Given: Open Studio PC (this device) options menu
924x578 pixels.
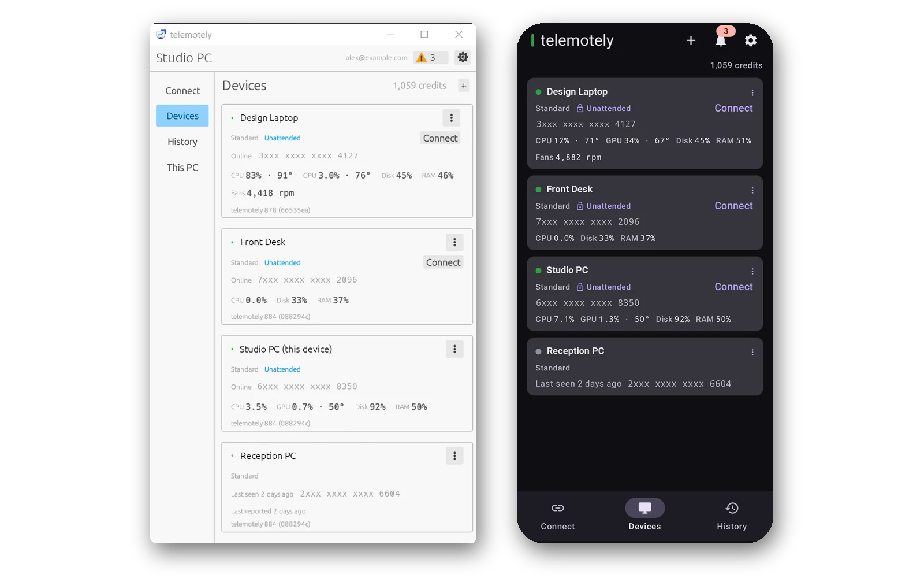Looking at the screenshot, I should (454, 349).
